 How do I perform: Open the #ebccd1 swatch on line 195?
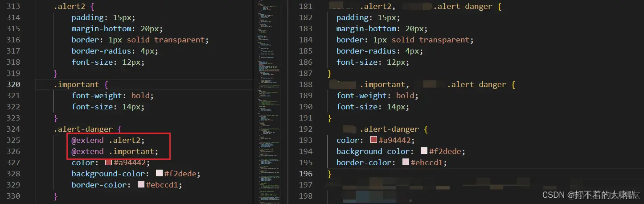[x=406, y=162]
